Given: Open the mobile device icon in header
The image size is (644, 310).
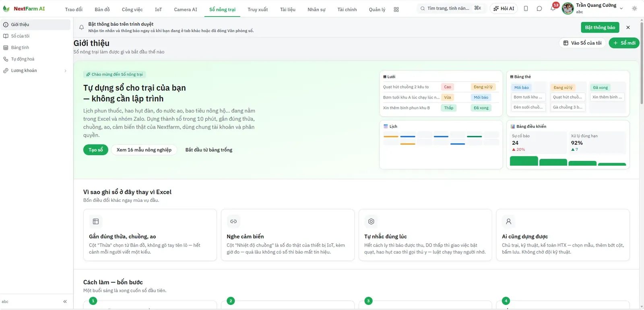Looking at the screenshot, I should pyautogui.click(x=526, y=8).
